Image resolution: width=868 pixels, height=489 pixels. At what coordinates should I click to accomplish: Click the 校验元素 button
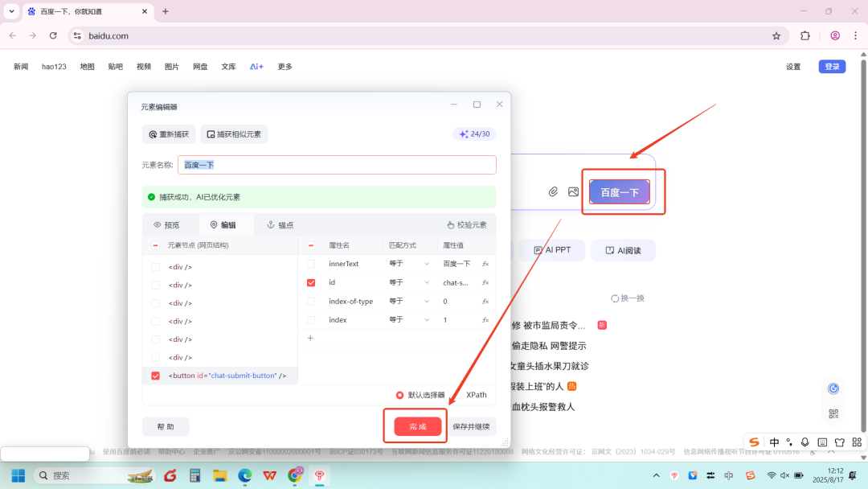467,225
